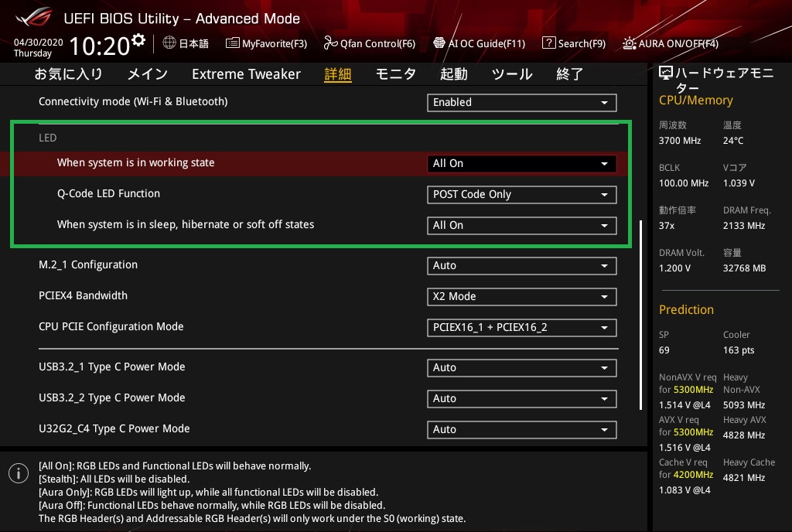Open the ツール tab
Viewport: 792px width, 532px height.
point(512,74)
